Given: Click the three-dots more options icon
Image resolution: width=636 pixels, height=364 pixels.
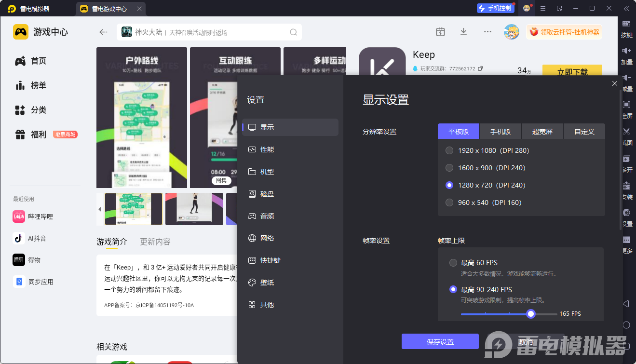Looking at the screenshot, I should pos(487,32).
